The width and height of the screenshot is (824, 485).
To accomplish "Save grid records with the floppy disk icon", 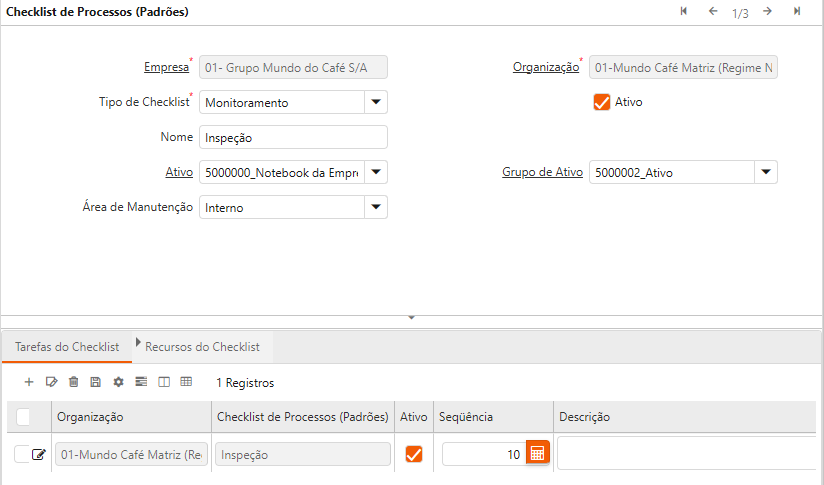I will [x=95, y=382].
